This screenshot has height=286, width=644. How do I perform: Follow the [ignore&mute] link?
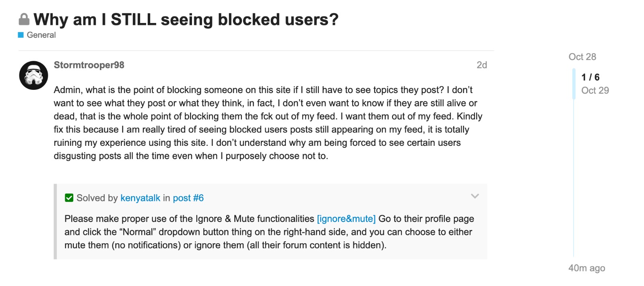[x=346, y=219]
